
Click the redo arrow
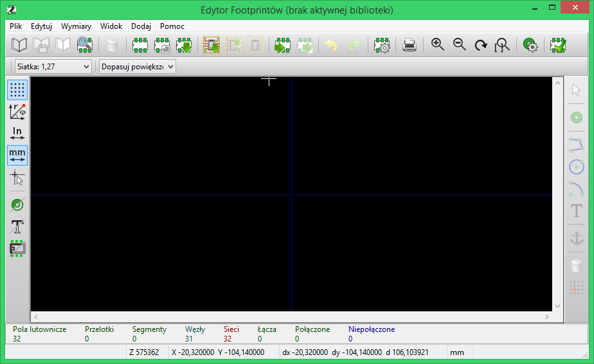pos(354,45)
